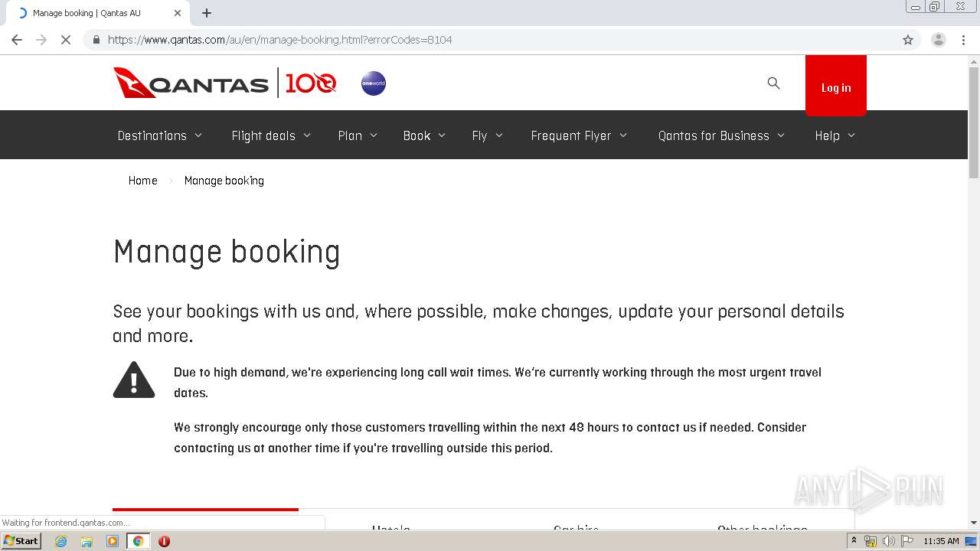Image resolution: width=980 pixels, height=551 pixels.
Task: Stop the page loading
Action: [x=66, y=40]
